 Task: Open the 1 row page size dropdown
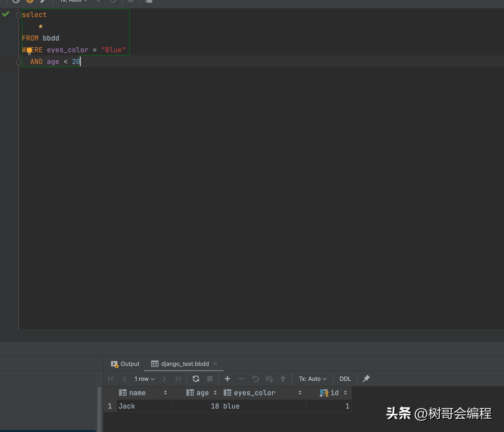pyautogui.click(x=144, y=379)
